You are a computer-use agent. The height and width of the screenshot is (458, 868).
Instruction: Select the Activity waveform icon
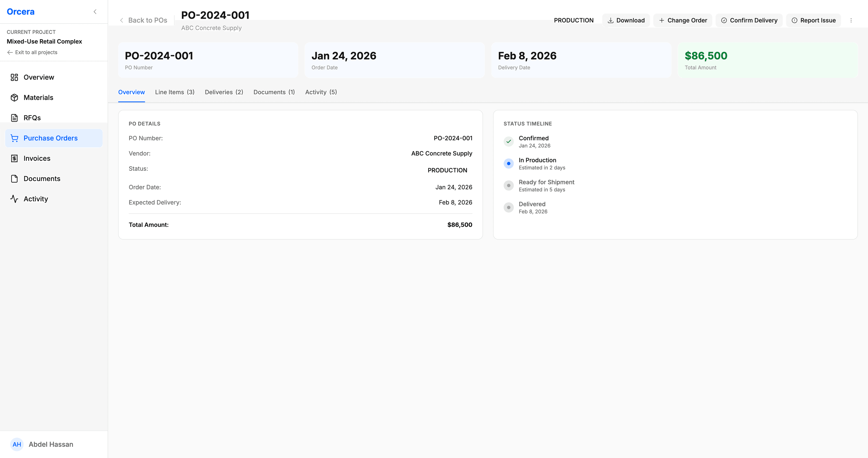(14, 199)
